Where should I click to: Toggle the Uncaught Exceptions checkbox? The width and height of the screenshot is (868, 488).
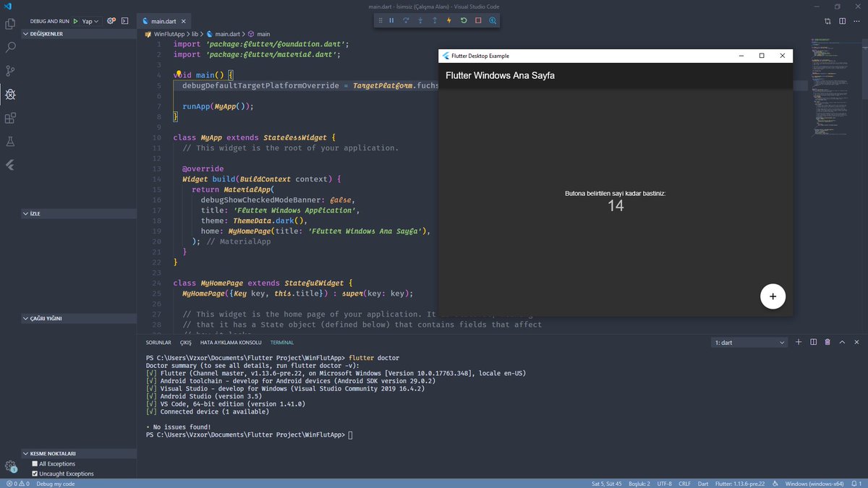35,474
